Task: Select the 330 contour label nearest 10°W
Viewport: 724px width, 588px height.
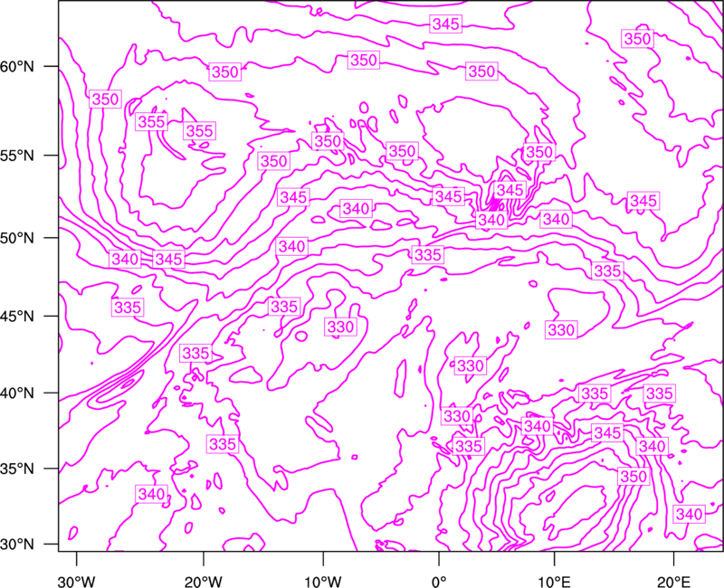Action: click(x=341, y=327)
